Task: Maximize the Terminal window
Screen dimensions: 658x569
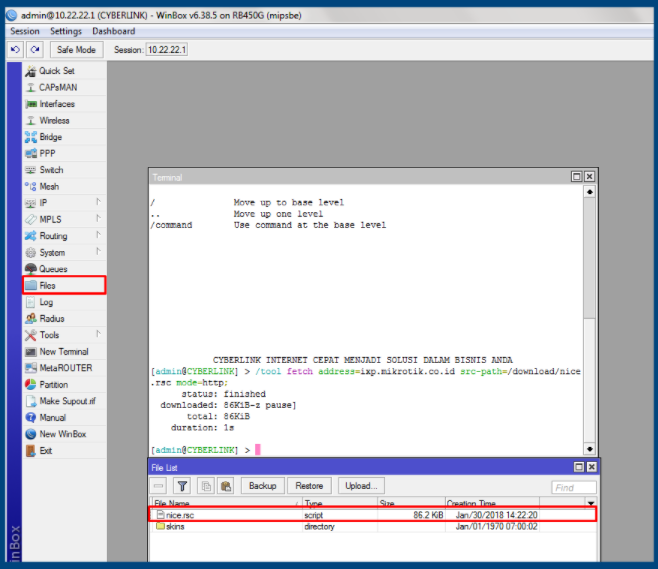Action: tap(577, 177)
